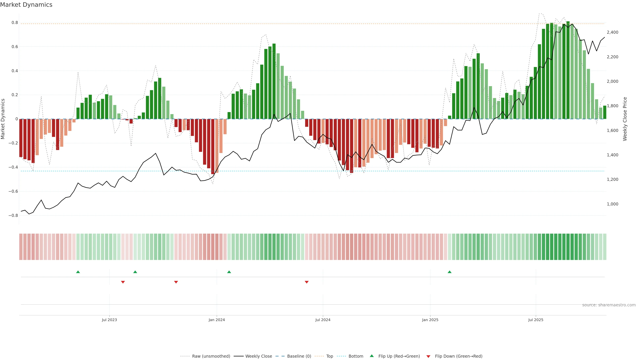Click the first green flip-up triangle marker
Viewport: 644px width, 362px height.
(x=78, y=272)
